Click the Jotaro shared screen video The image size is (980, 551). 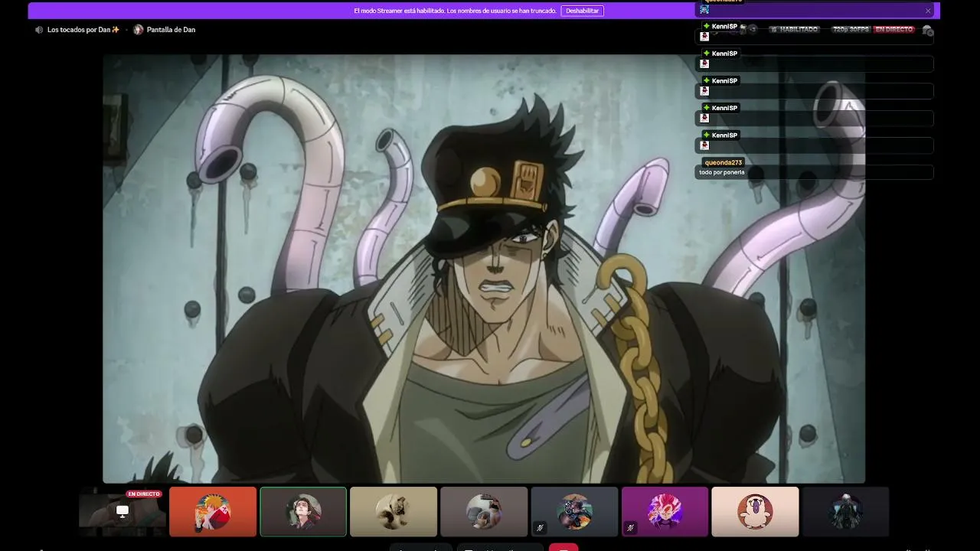coord(484,268)
